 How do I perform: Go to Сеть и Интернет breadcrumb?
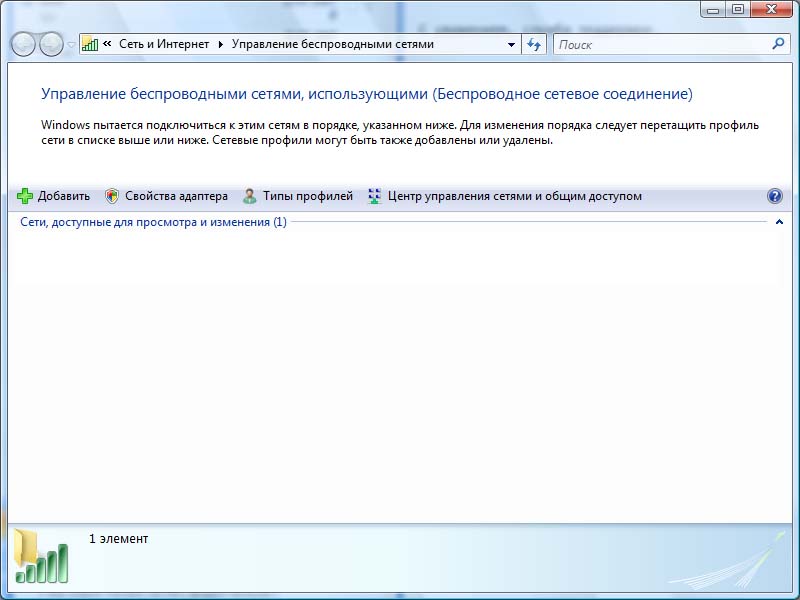coord(164,44)
